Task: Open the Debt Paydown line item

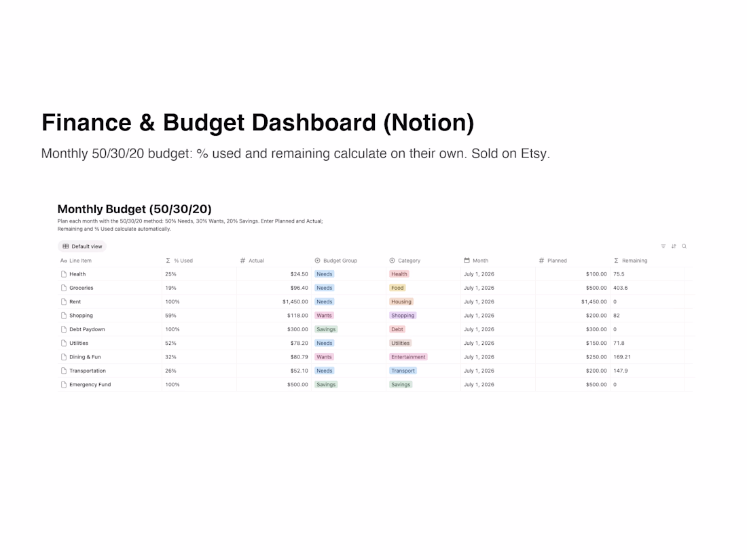Action: coord(87,329)
